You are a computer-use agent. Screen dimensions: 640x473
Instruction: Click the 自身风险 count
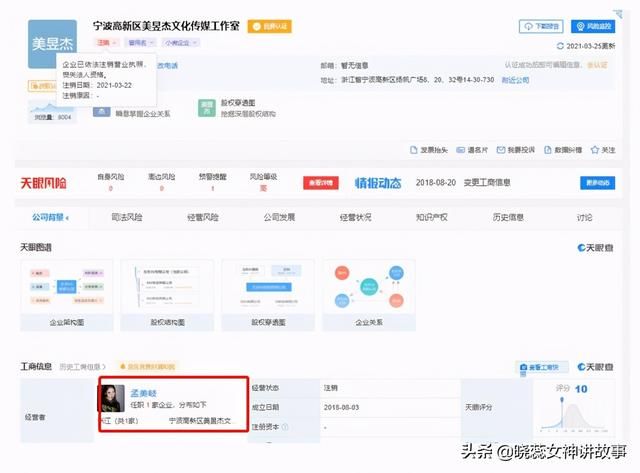[111, 188]
